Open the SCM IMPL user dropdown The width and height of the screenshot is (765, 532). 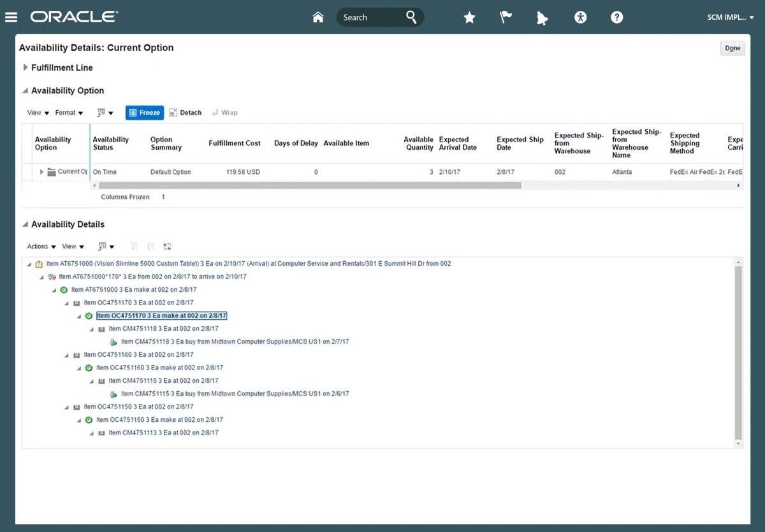click(x=730, y=17)
